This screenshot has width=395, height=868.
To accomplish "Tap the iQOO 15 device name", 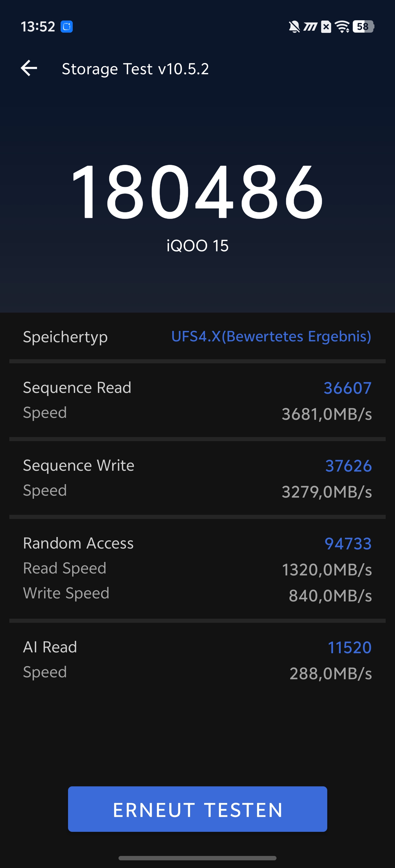I will pyautogui.click(x=197, y=246).
